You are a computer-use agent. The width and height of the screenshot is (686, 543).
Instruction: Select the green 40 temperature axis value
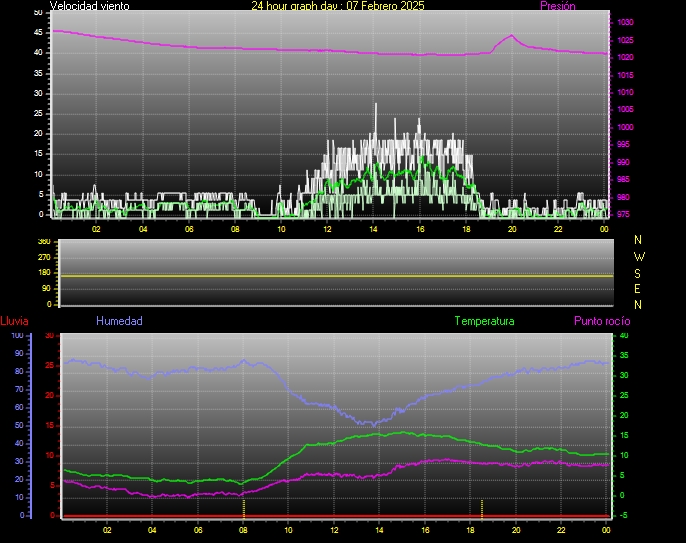624,336
